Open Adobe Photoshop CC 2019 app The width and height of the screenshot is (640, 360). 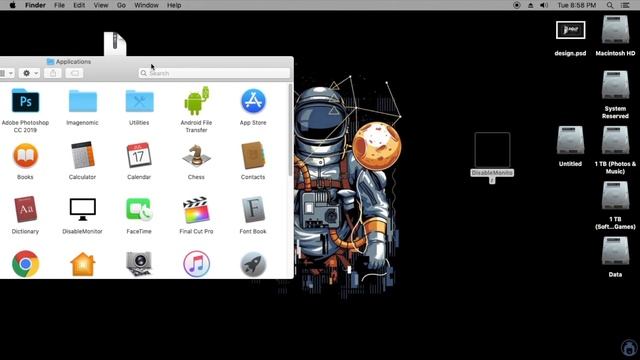click(25, 101)
